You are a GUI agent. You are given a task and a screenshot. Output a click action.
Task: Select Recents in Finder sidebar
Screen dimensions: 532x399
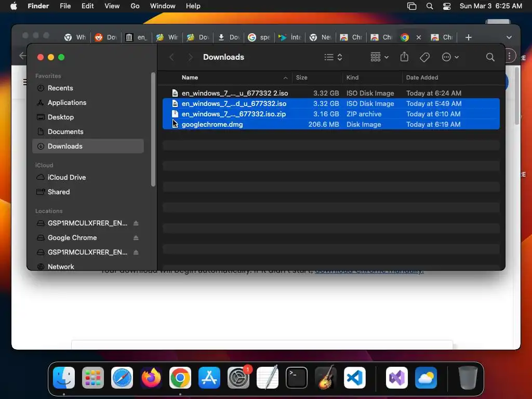click(x=88, y=88)
